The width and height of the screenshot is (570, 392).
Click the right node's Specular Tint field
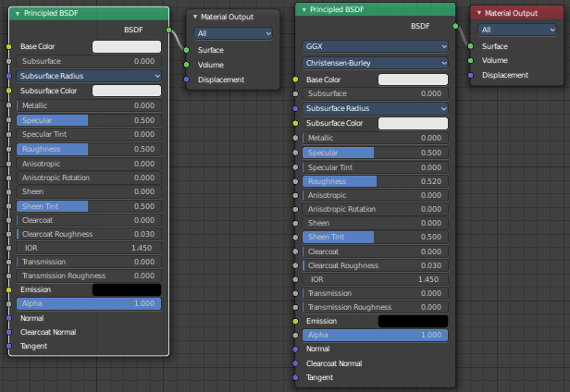375,167
